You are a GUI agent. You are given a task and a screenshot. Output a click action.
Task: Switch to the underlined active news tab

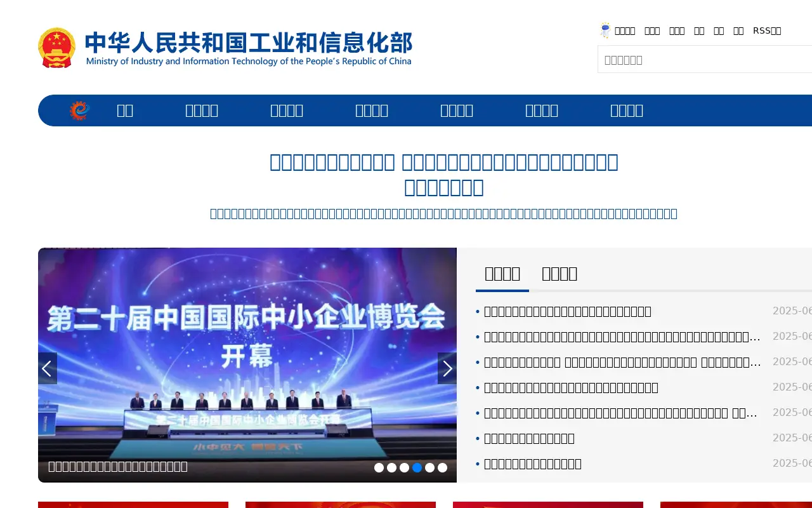[502, 274]
